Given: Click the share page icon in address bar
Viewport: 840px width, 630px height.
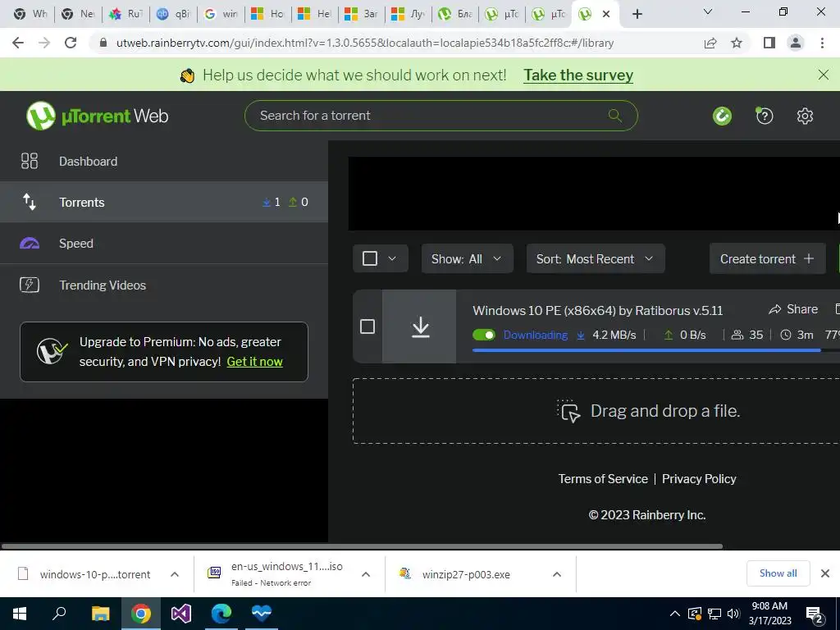Looking at the screenshot, I should [x=710, y=43].
